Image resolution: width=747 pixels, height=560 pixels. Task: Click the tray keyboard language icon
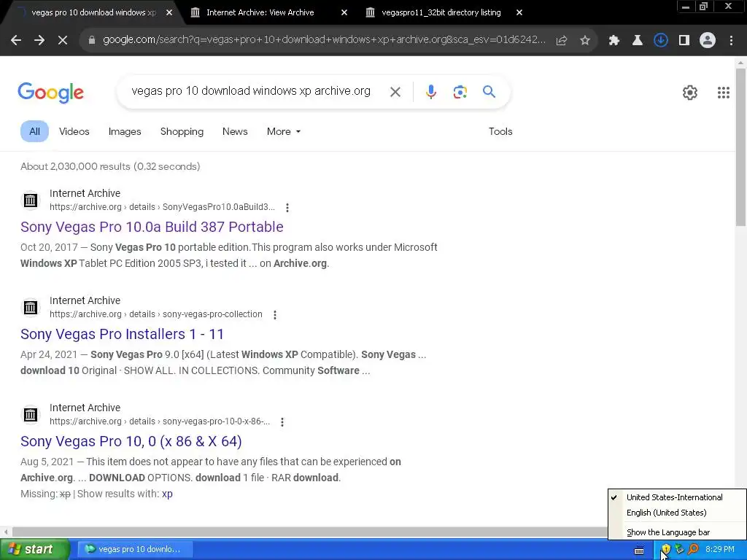click(x=639, y=550)
